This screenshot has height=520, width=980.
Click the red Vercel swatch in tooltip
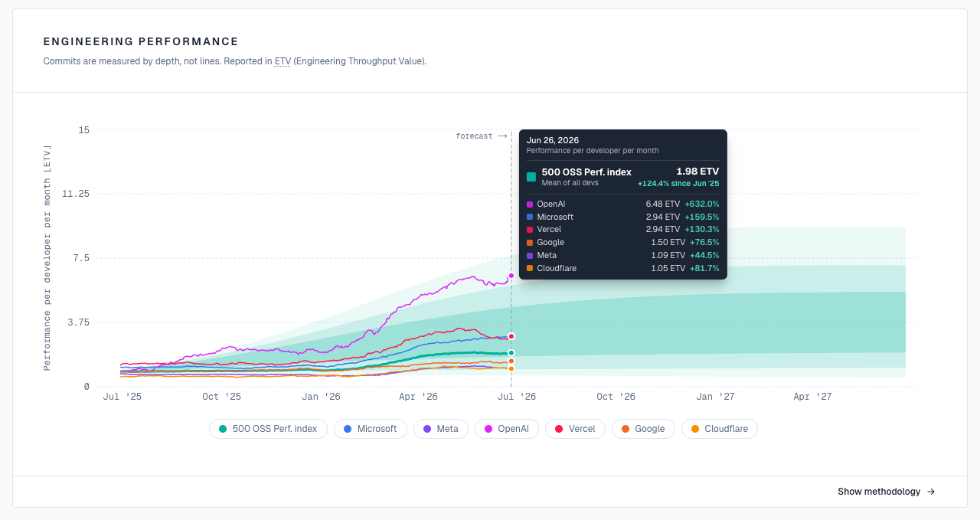(530, 230)
